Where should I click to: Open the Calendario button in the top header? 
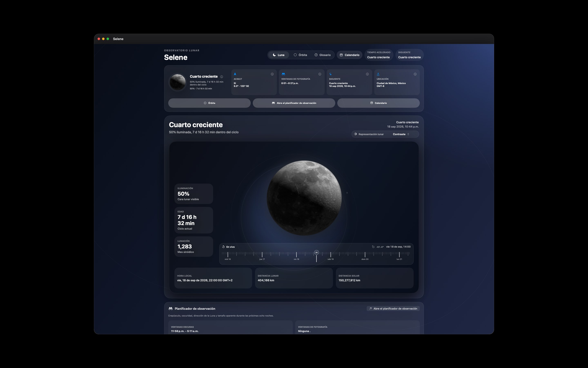(349, 55)
